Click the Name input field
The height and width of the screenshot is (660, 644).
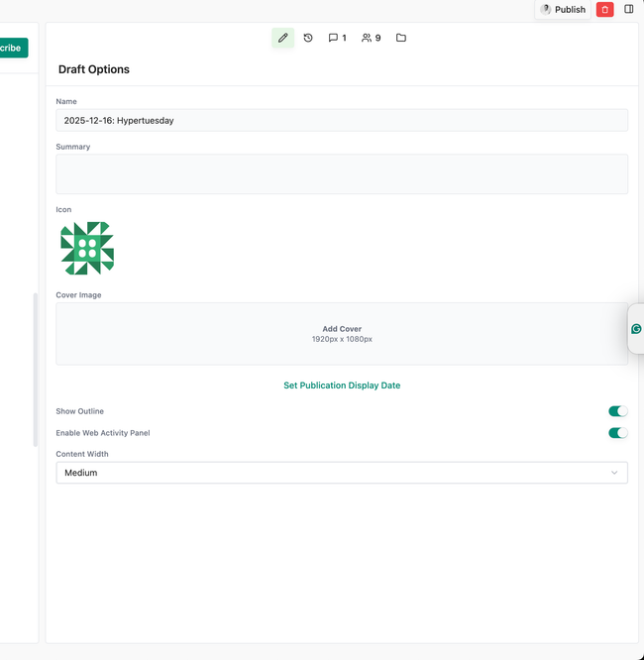[x=341, y=120]
